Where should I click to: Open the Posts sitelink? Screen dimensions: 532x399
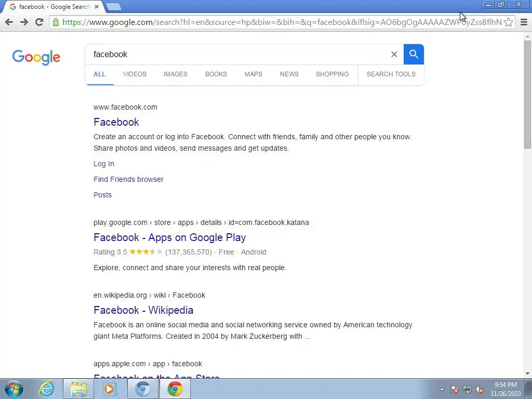[102, 195]
